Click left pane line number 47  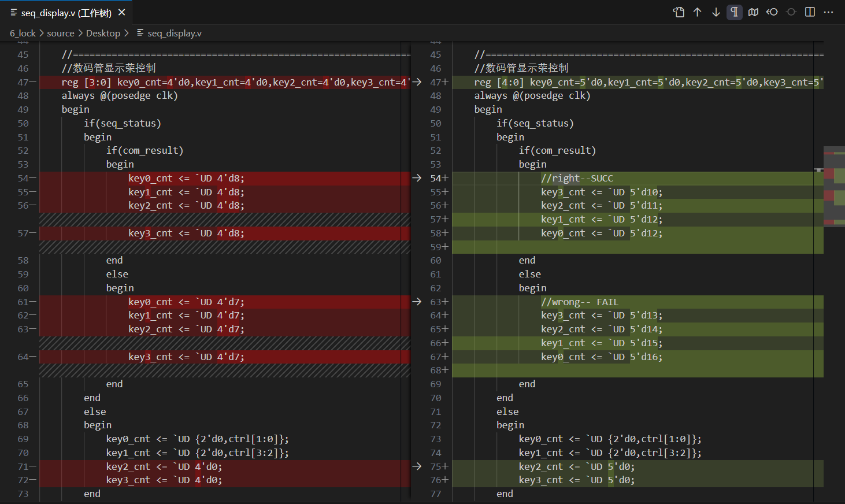(x=23, y=82)
